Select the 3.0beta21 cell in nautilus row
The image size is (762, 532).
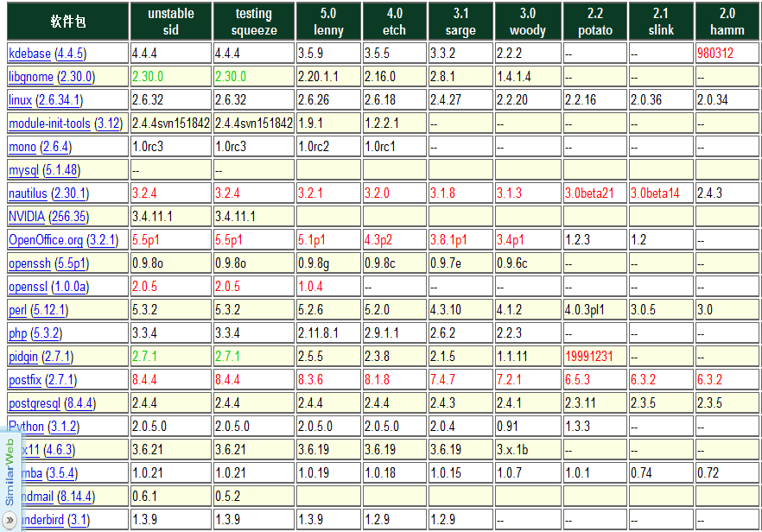pos(594,193)
